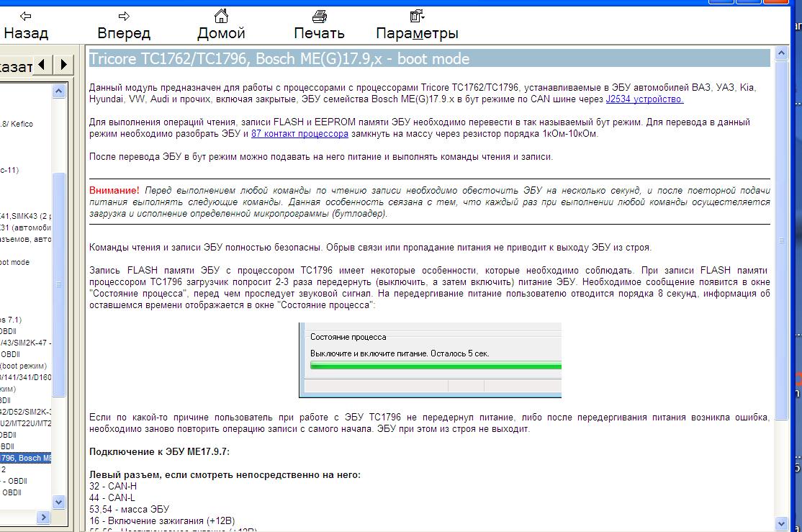Open the Параметры options menu
The image size is (802, 532).
(x=417, y=26)
